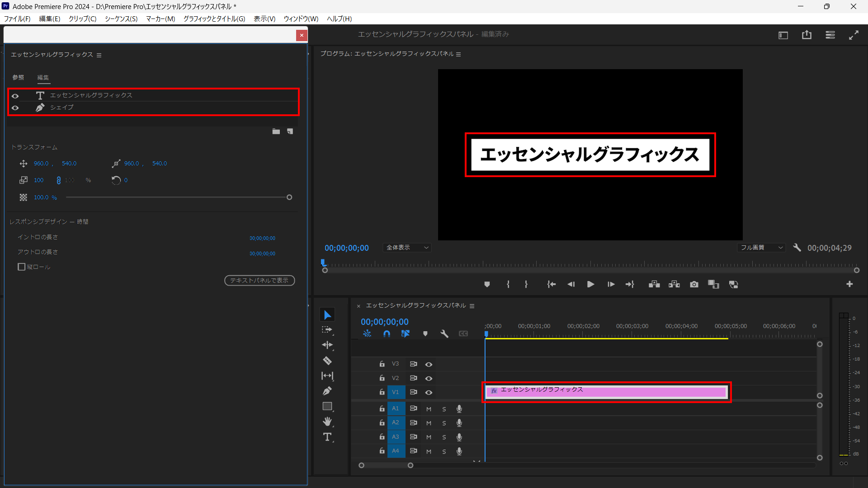
Task: Select the Rectangle tool
Action: 327,406
